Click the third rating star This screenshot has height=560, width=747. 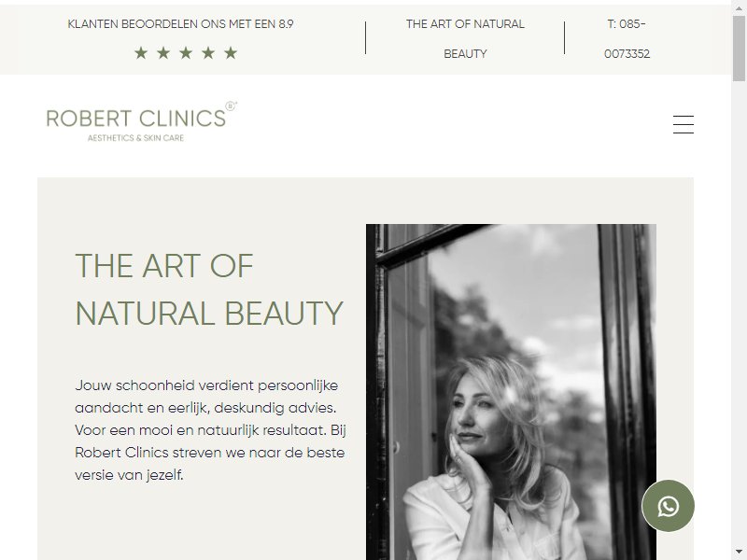pos(186,53)
